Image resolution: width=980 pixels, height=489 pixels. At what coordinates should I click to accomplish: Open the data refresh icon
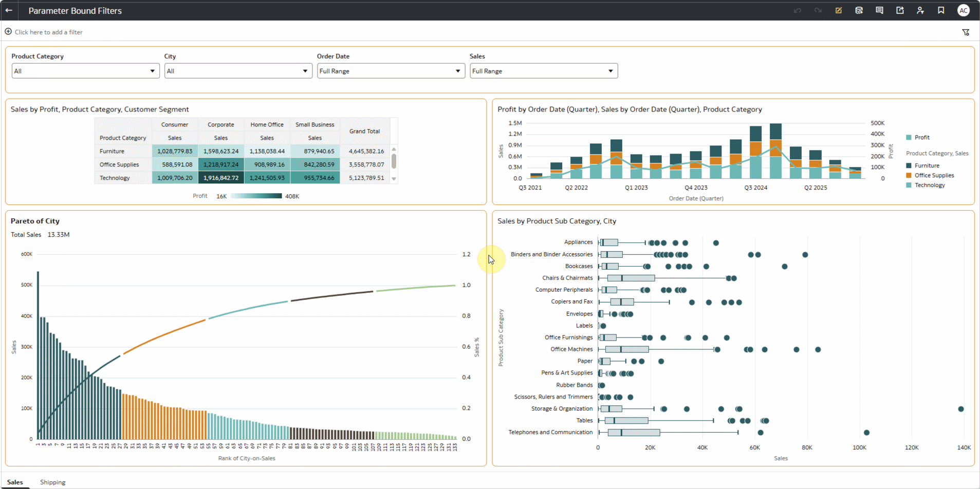(x=859, y=10)
